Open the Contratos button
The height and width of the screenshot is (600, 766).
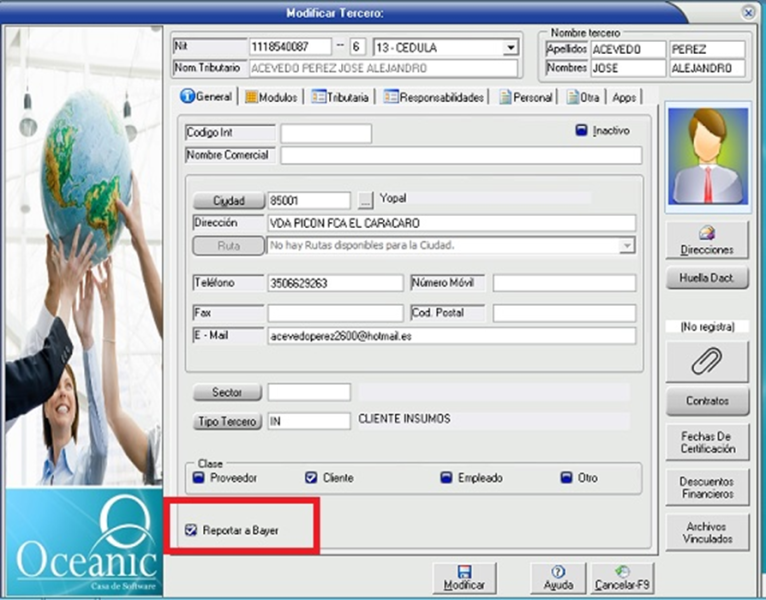click(707, 401)
